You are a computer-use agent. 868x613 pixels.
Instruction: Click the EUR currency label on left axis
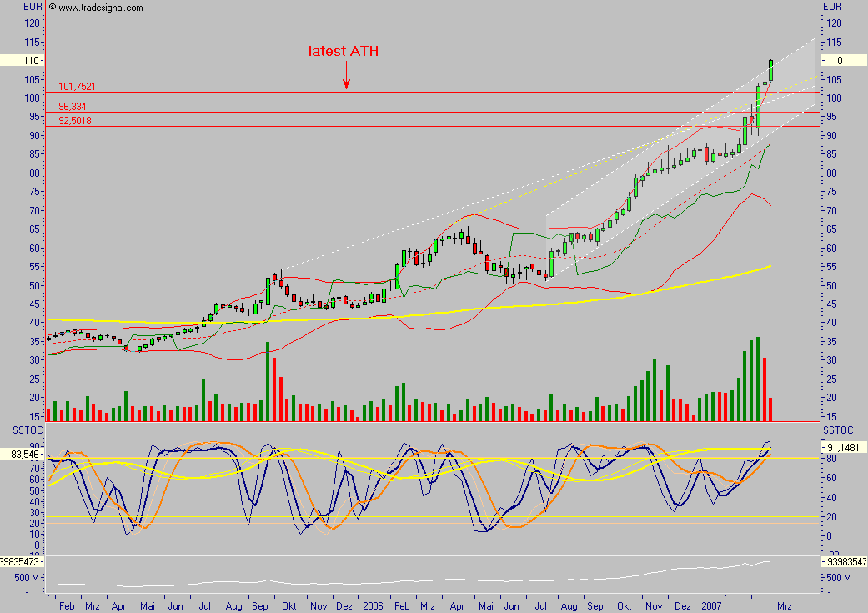tap(33, 7)
